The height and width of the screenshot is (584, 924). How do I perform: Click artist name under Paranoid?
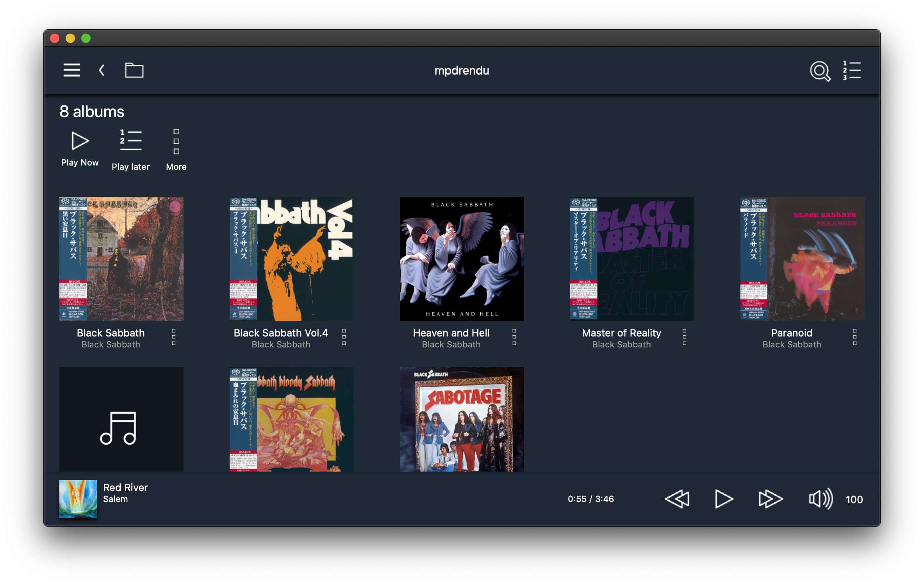click(x=792, y=344)
